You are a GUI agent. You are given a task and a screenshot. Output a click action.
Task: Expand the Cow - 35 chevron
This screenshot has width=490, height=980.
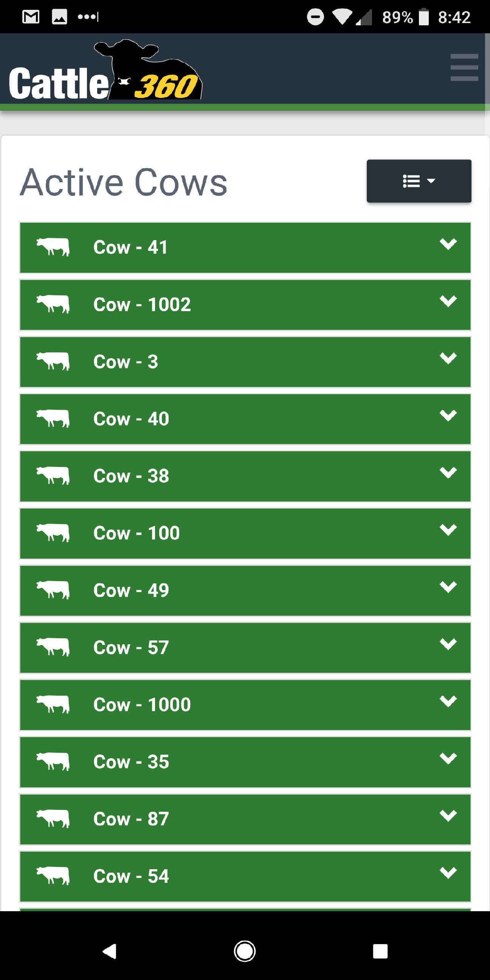pos(448,758)
